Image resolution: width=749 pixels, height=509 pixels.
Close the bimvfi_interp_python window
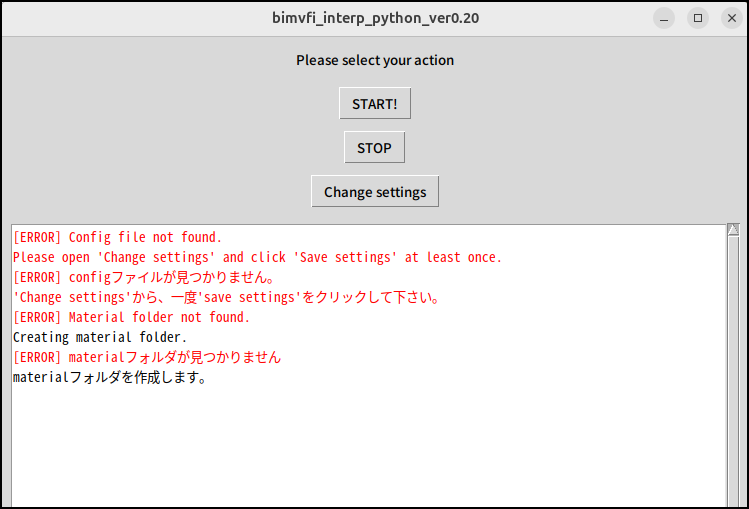point(731,18)
